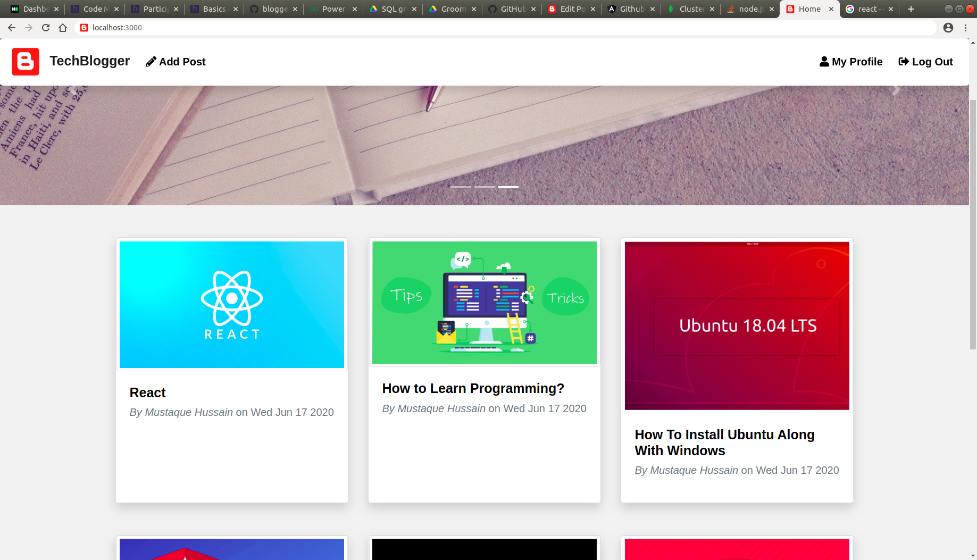
Task: Click author line under React post
Action: [232, 412]
